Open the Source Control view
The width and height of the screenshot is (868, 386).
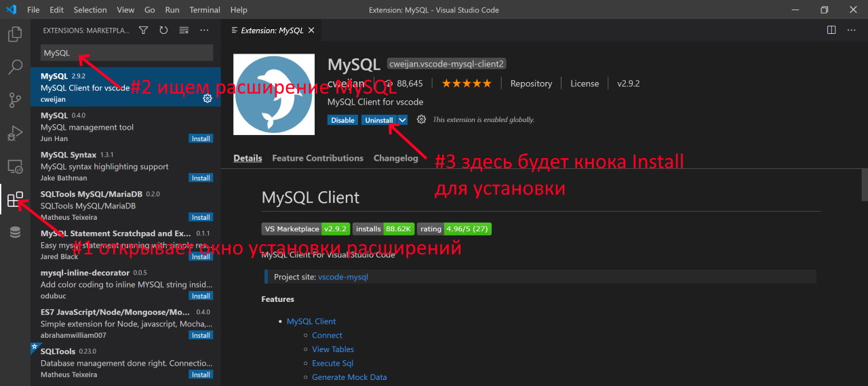pyautogui.click(x=15, y=100)
